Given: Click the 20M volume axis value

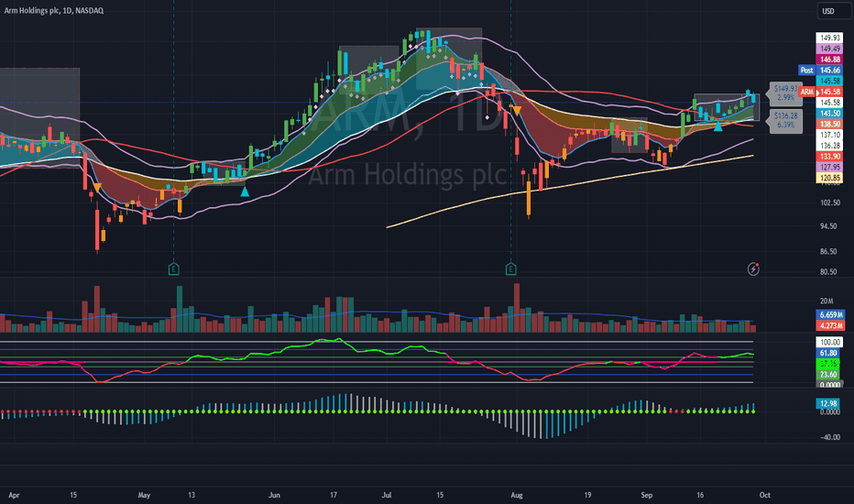Looking at the screenshot, I should [827, 301].
